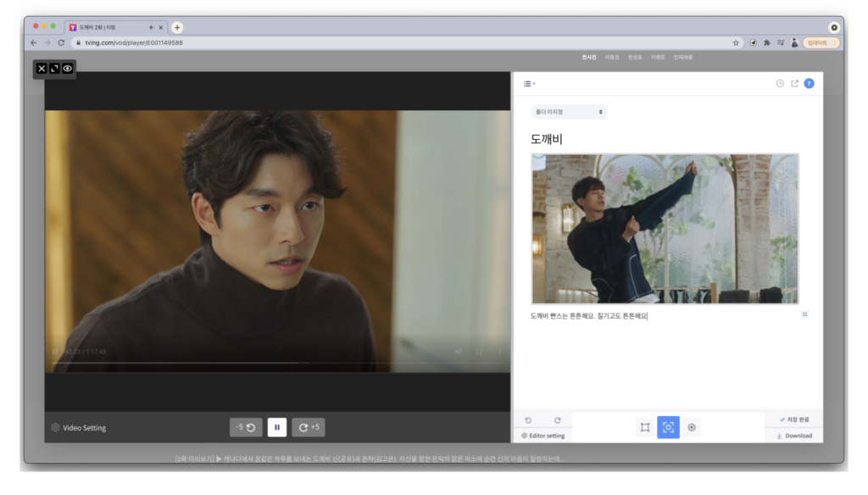868x495 pixels.
Task: Click the 이용권 menu item
Action: [x=612, y=57]
